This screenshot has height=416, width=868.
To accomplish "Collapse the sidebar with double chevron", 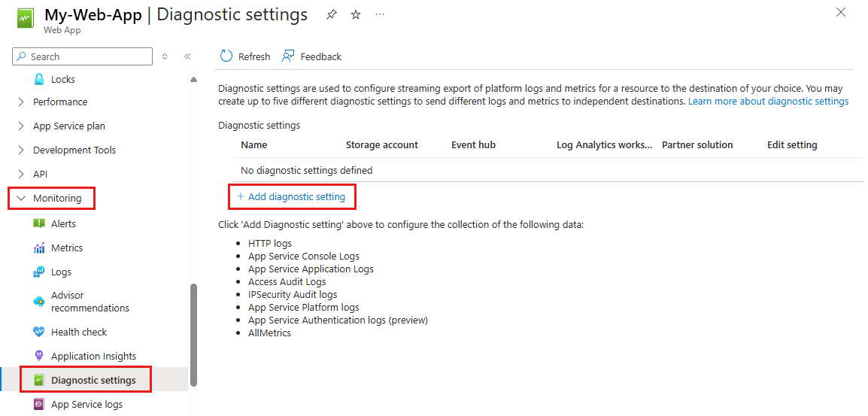I will 187,56.
